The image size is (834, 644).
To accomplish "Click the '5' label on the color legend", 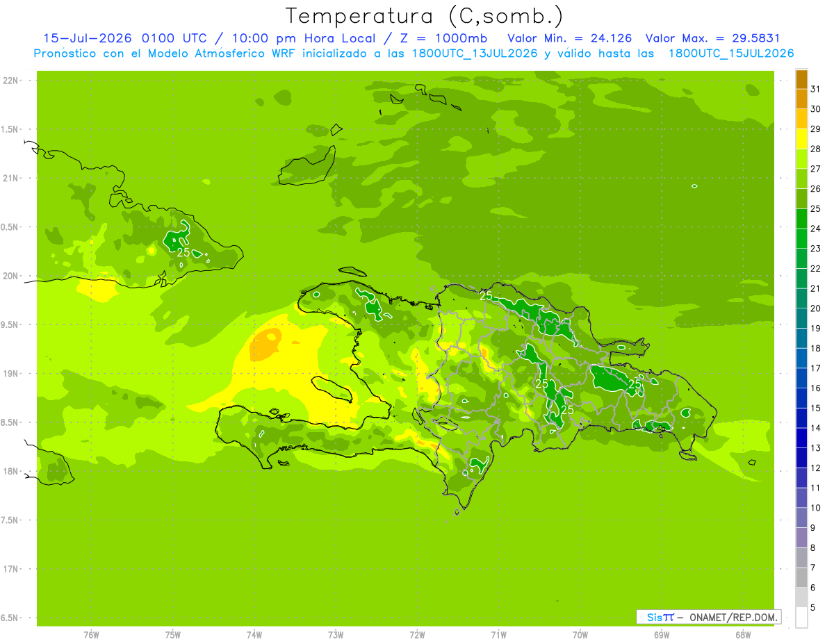I will click(814, 608).
